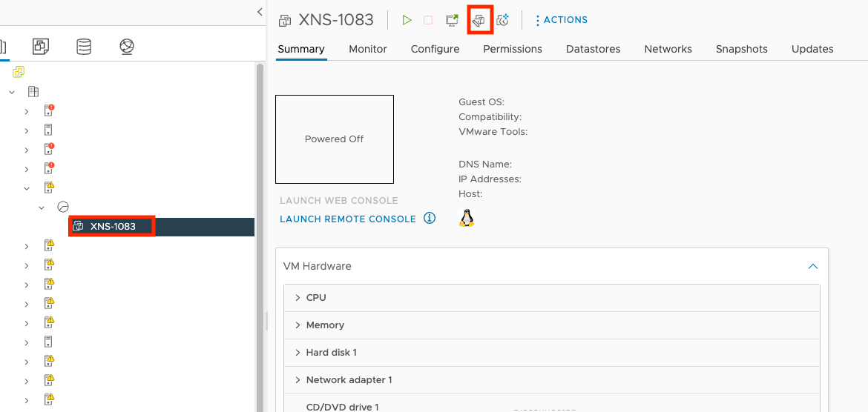Switch to the Snapshots tab
The width and height of the screenshot is (868, 412).
[x=741, y=49]
